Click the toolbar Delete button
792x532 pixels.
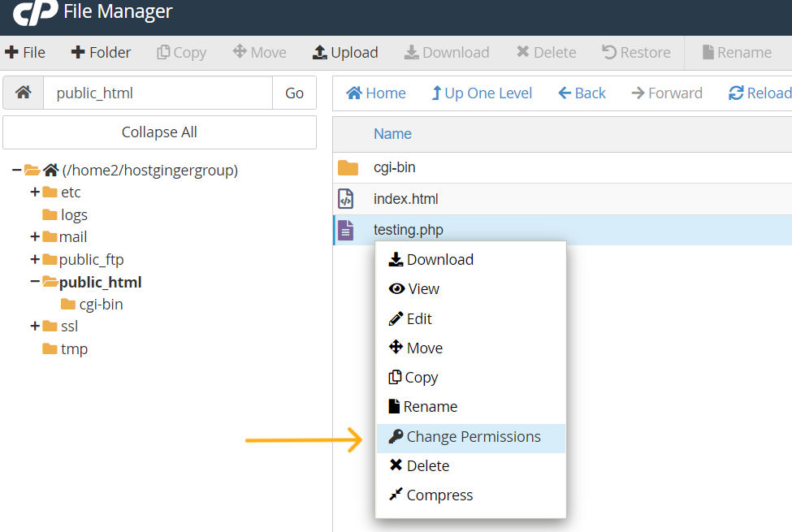coord(546,52)
